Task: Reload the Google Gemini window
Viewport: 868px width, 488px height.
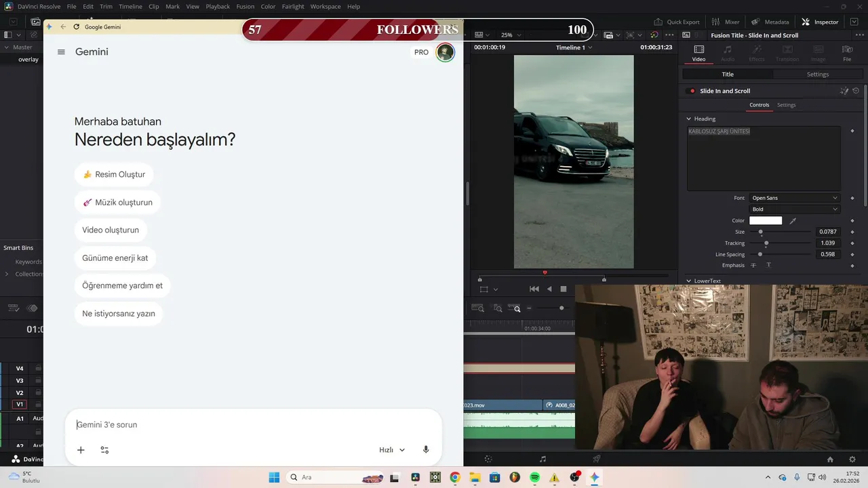Action: point(76,27)
